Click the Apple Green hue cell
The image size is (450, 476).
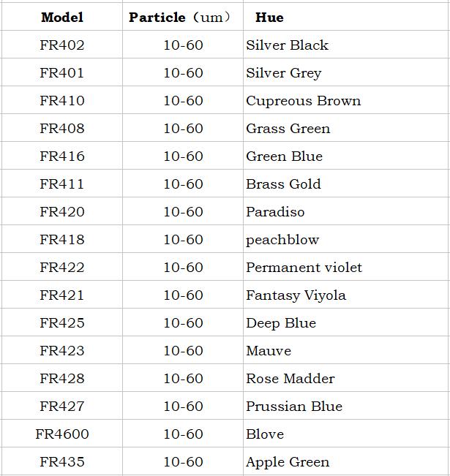coord(346,461)
